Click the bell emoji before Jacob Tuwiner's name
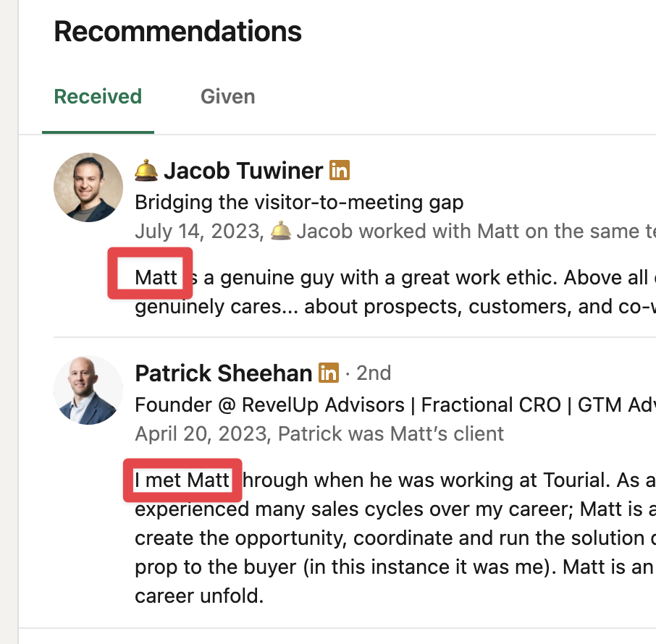This screenshot has height=644, width=656. [x=146, y=170]
